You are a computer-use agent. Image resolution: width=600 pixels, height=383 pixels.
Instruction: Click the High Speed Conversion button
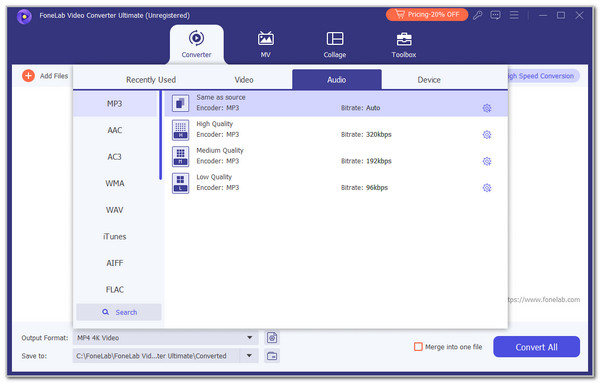click(544, 76)
